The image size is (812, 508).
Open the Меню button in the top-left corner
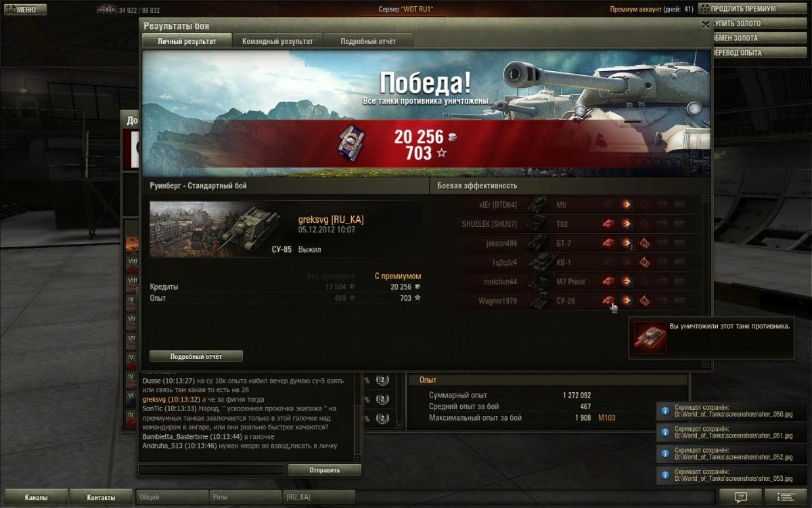24,9
